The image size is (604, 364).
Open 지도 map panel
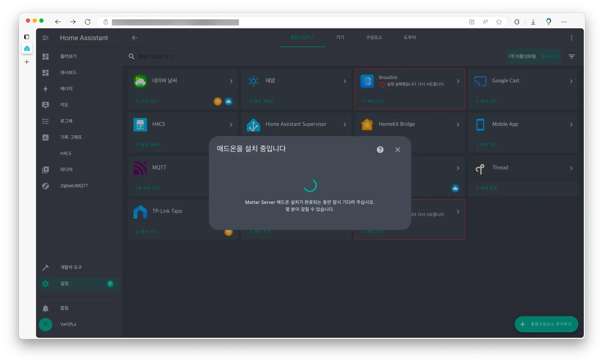[x=79, y=105]
